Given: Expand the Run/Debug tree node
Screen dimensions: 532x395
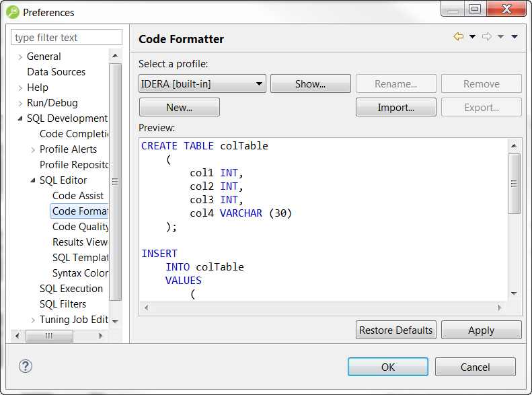Looking at the screenshot, I should click(x=20, y=104).
